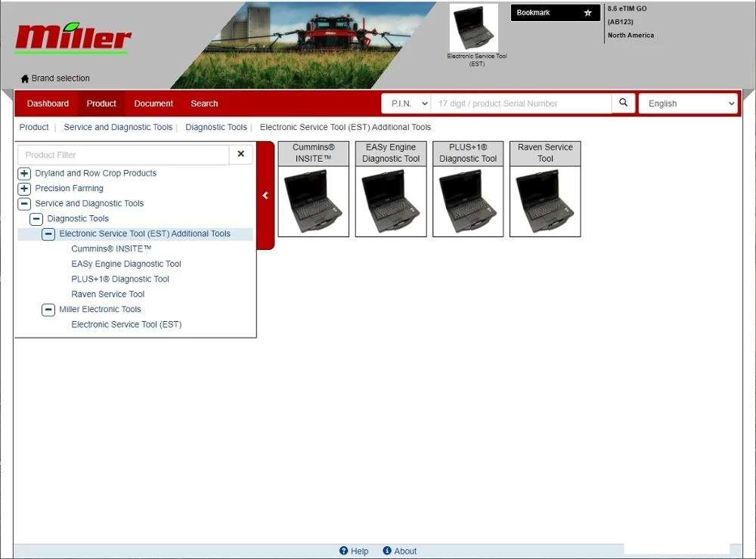Viewport: 756px width, 559px height.
Task: Click the About info icon
Action: coord(386,551)
